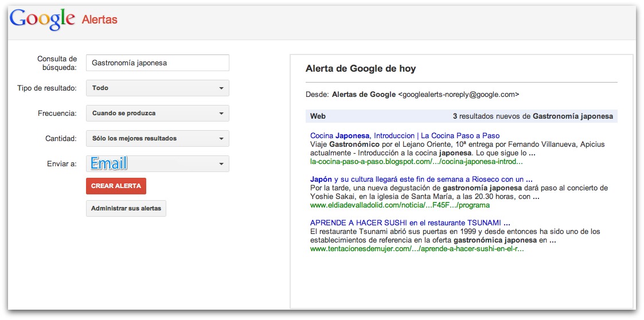Screen dimensions: 644x320
Task: Click Administrar sus alertas button
Action: [x=126, y=208]
